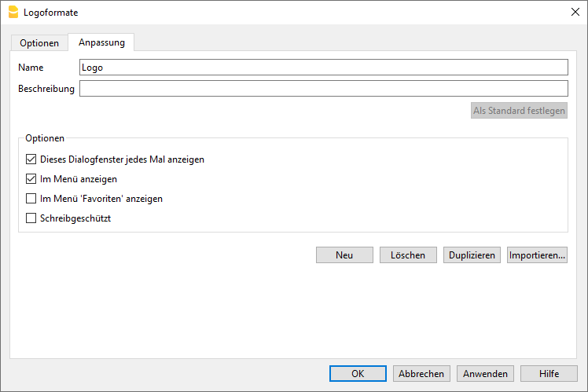Create a new format with Neu

coord(344,255)
